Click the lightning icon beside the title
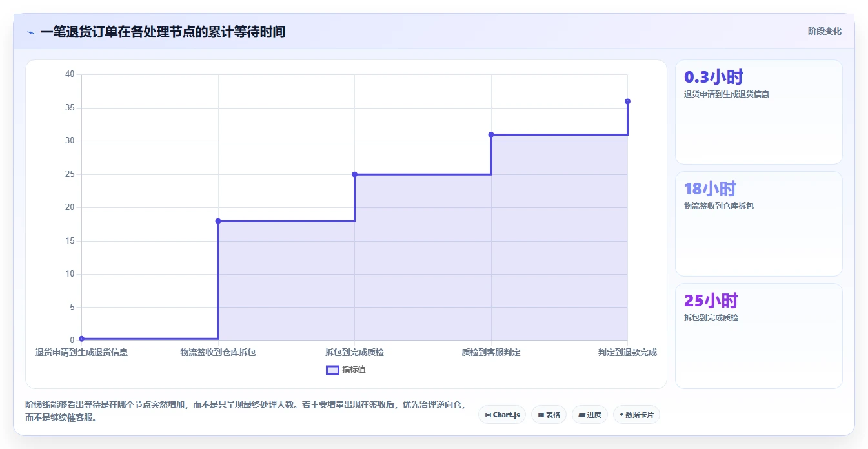Image resolution: width=868 pixels, height=449 pixels. click(31, 32)
